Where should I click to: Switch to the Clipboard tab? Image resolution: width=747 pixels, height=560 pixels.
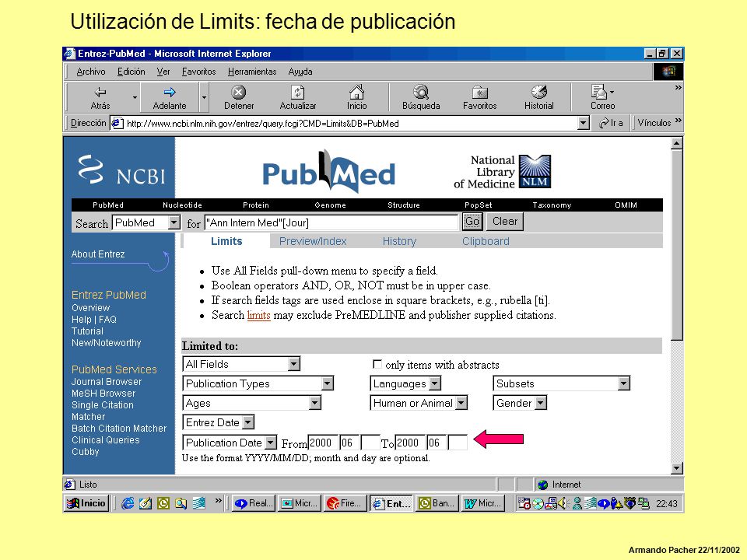click(x=486, y=241)
